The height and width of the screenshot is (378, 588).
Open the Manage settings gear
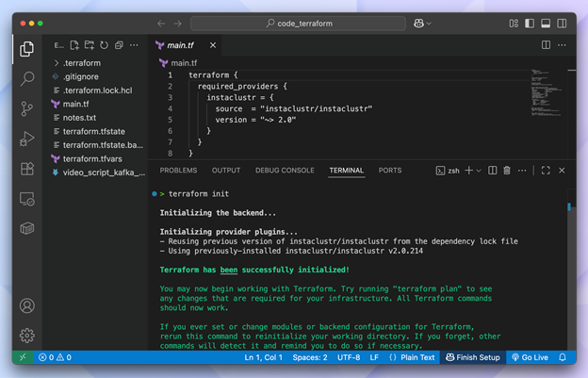(x=26, y=336)
